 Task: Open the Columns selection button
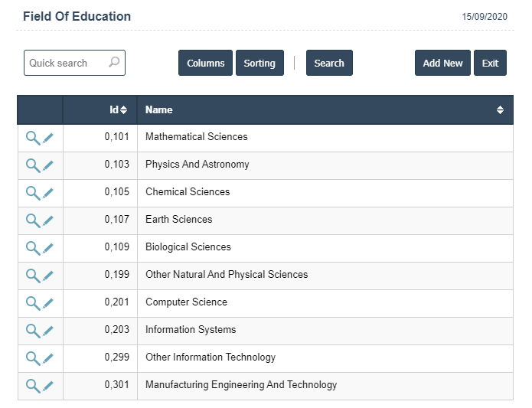point(206,64)
